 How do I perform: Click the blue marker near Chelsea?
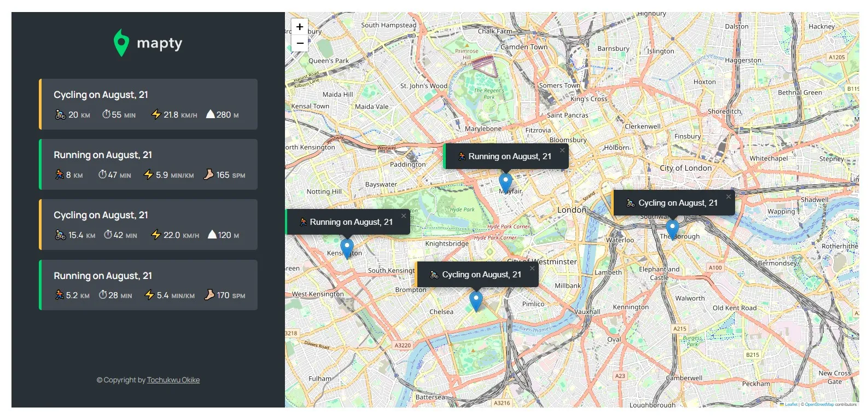[x=476, y=300]
